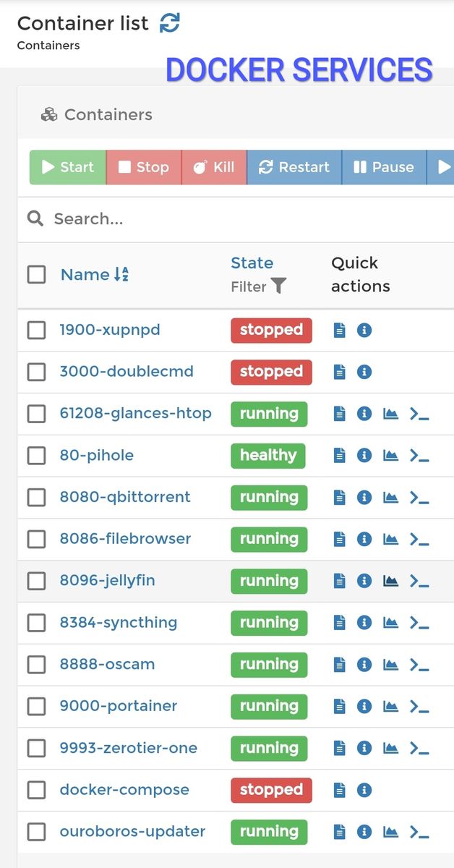Open logs icon for 80-pihole
This screenshot has height=868, width=454.
[x=340, y=455]
